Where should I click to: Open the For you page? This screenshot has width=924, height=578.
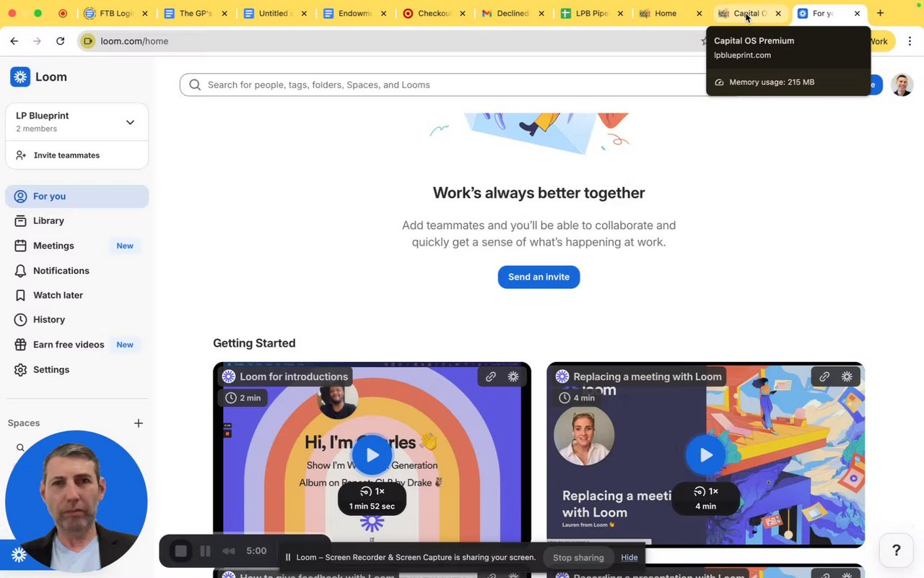77,196
